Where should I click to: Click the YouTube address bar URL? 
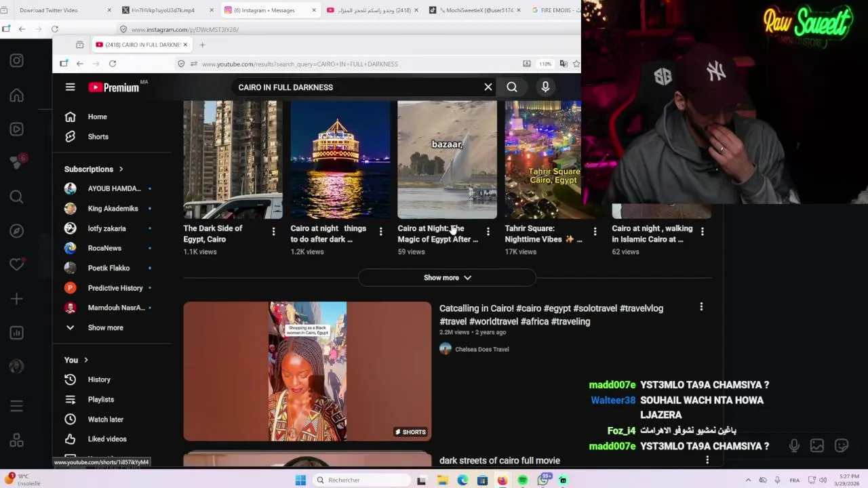(300, 64)
